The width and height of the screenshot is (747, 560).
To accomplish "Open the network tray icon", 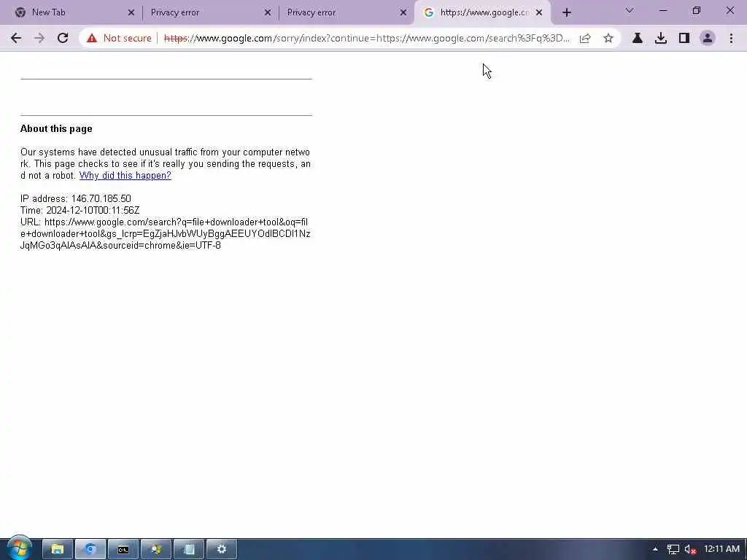I will (673, 550).
